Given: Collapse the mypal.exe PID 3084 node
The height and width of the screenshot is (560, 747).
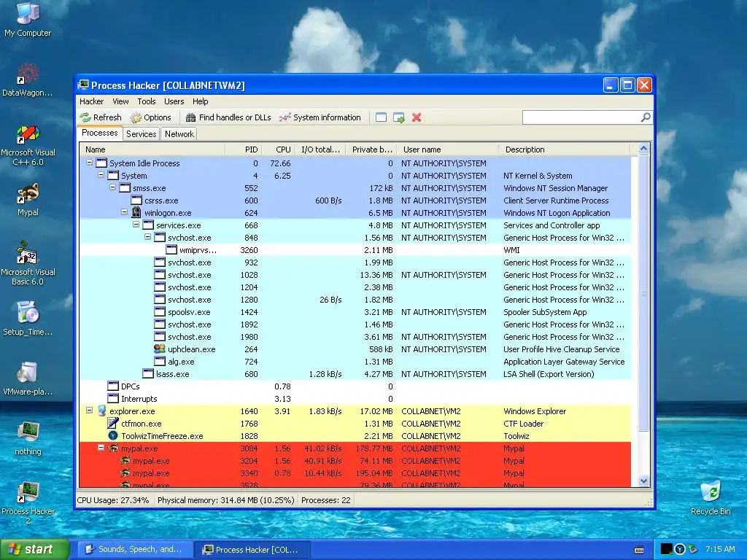Looking at the screenshot, I should (101, 447).
